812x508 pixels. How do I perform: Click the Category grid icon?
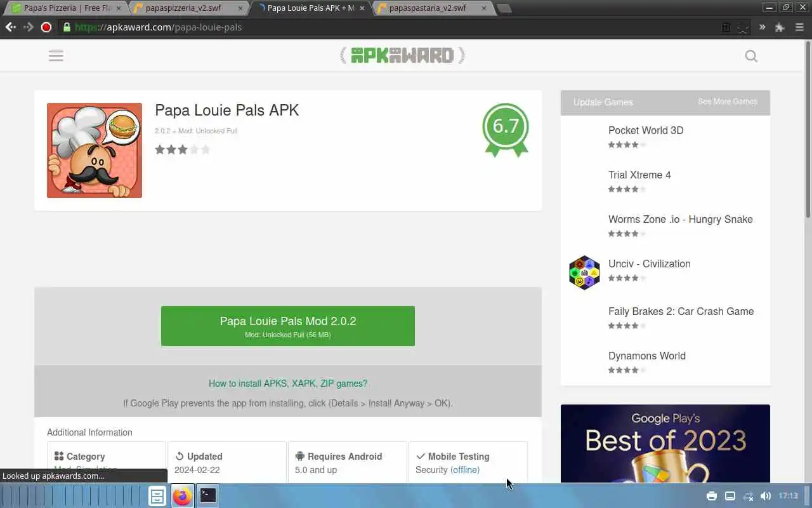pyautogui.click(x=59, y=456)
